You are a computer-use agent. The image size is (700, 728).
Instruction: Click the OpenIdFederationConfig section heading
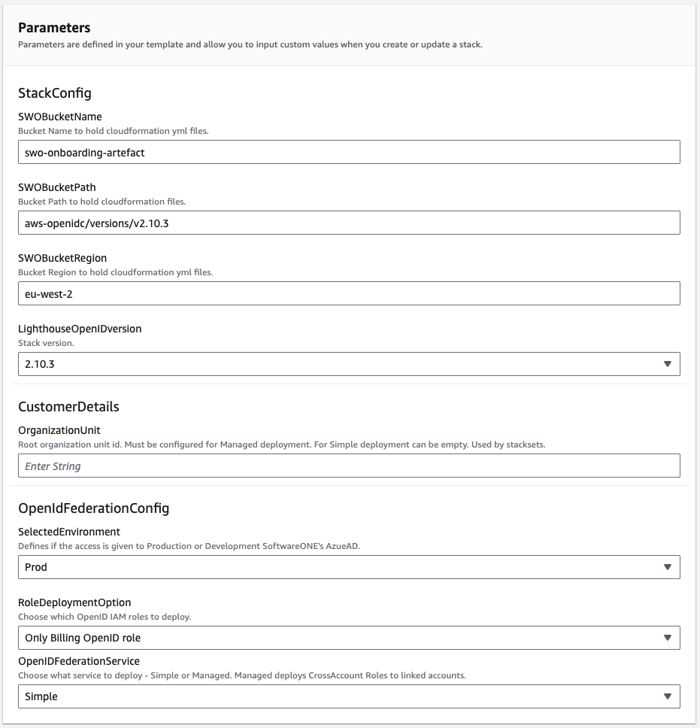point(93,508)
